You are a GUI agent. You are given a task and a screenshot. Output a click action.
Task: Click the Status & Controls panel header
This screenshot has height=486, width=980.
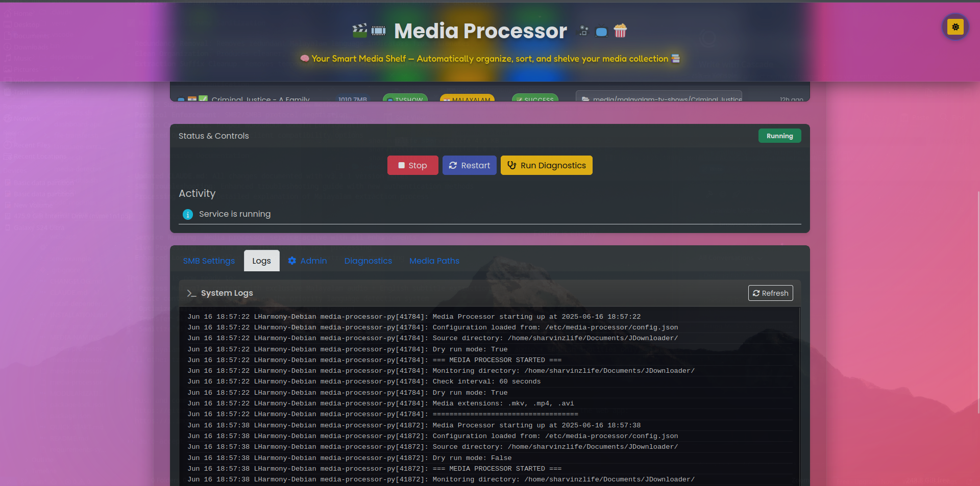click(x=490, y=136)
